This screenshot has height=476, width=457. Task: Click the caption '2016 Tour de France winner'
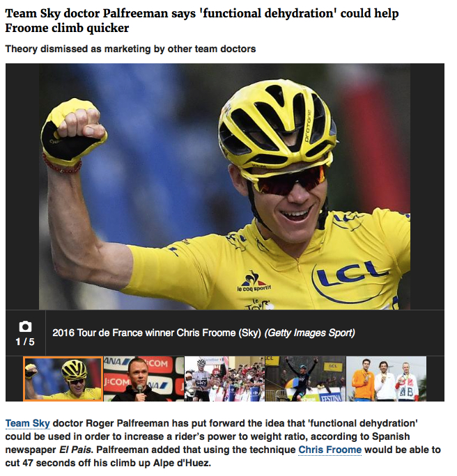157,333
